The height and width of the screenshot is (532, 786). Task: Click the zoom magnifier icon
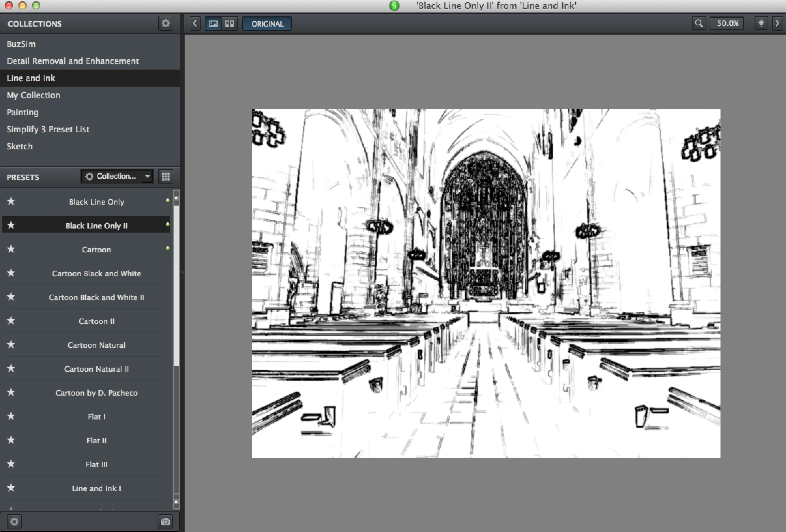pos(699,24)
